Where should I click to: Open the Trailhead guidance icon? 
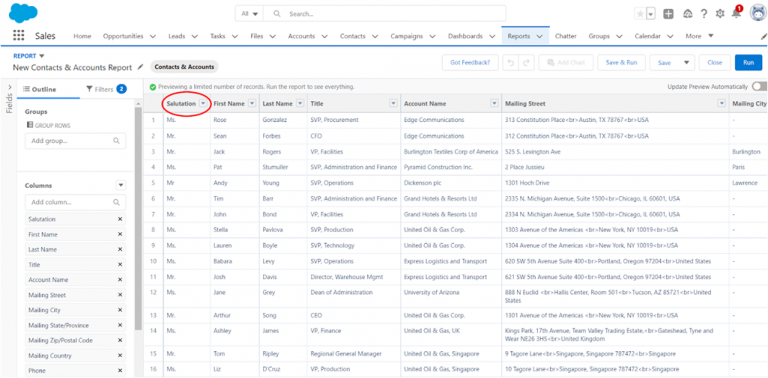687,14
